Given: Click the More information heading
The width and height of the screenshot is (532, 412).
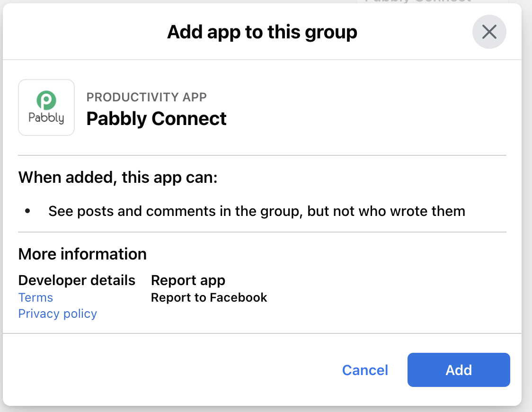Looking at the screenshot, I should [82, 254].
